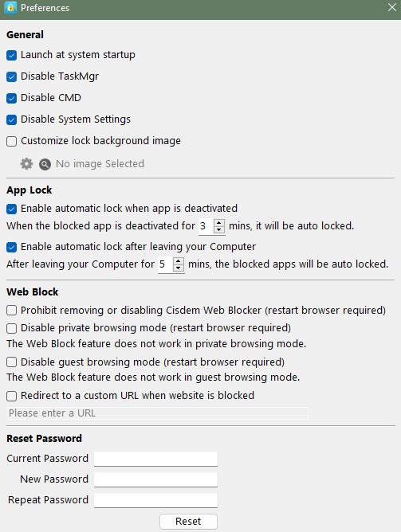Click the Repeat Password field
This screenshot has width=401, height=532.
(x=155, y=500)
